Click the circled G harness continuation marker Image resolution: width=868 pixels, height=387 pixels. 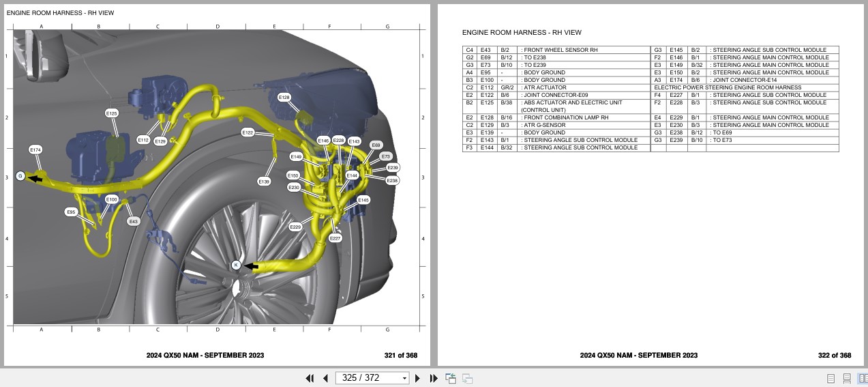[x=20, y=176]
